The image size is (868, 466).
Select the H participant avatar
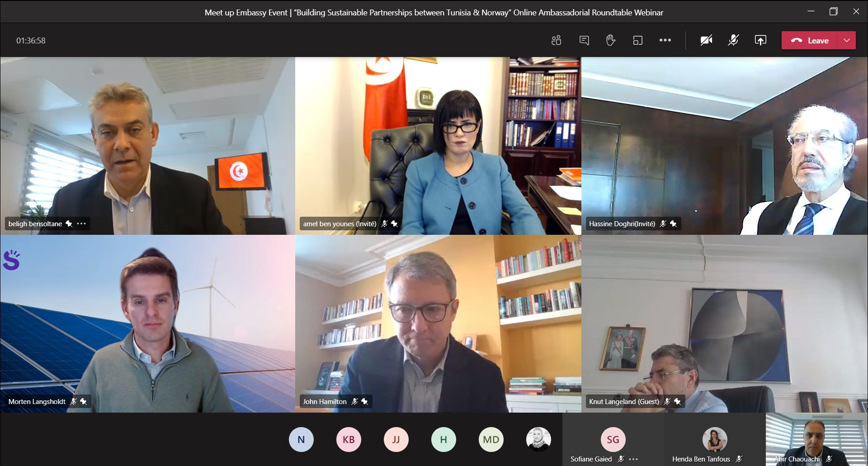point(443,439)
